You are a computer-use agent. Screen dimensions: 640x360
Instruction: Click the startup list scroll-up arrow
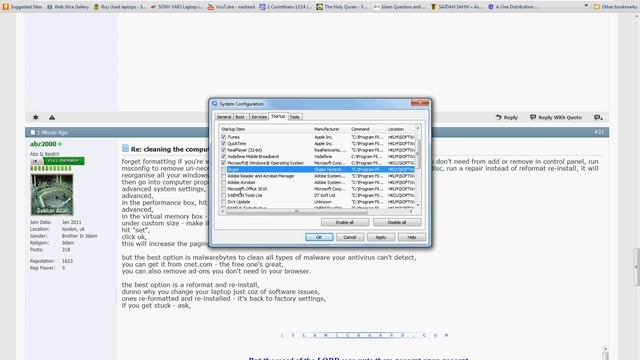point(418,128)
